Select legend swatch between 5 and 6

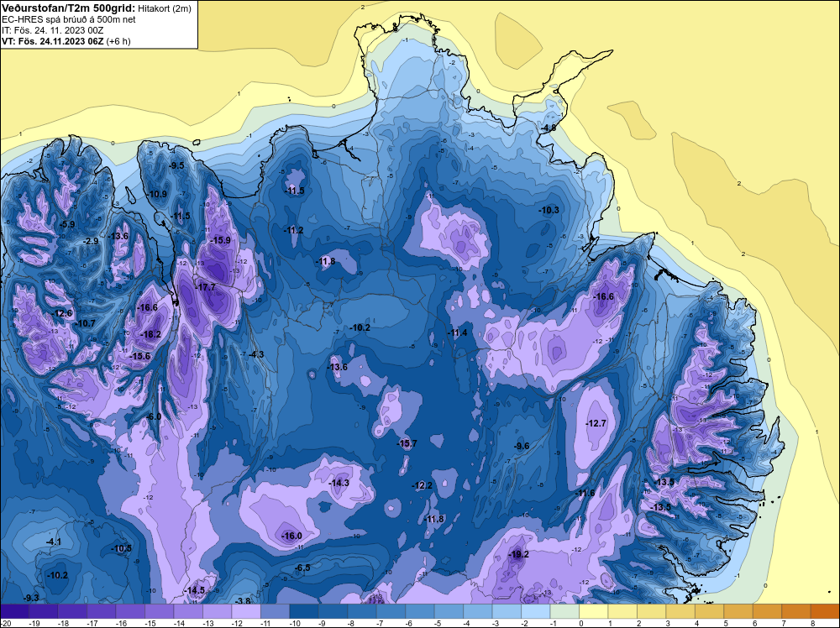[x=738, y=611]
